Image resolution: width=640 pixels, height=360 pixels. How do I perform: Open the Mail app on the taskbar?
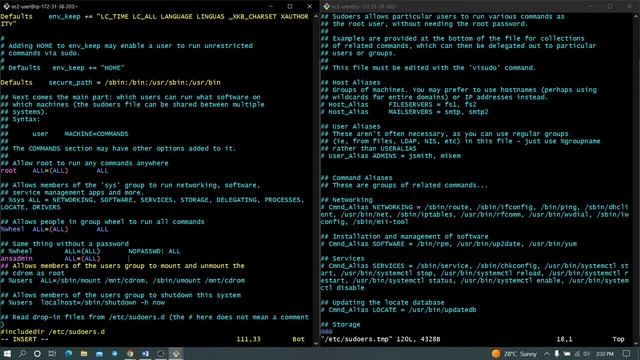click(x=99, y=353)
